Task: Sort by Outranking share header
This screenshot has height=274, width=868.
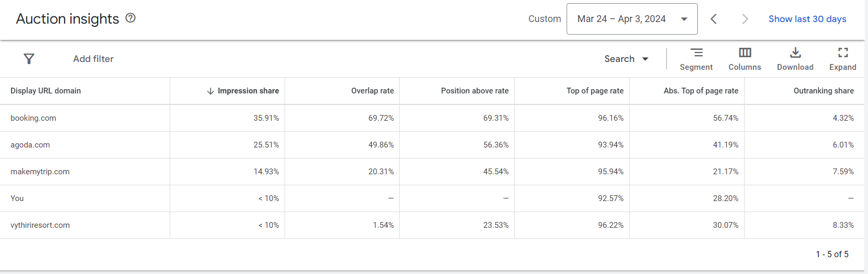Action: [823, 91]
